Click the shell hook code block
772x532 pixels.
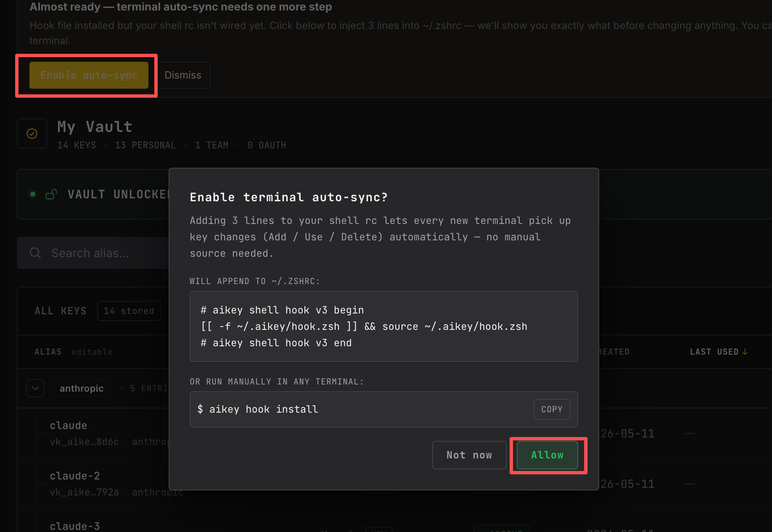click(384, 327)
